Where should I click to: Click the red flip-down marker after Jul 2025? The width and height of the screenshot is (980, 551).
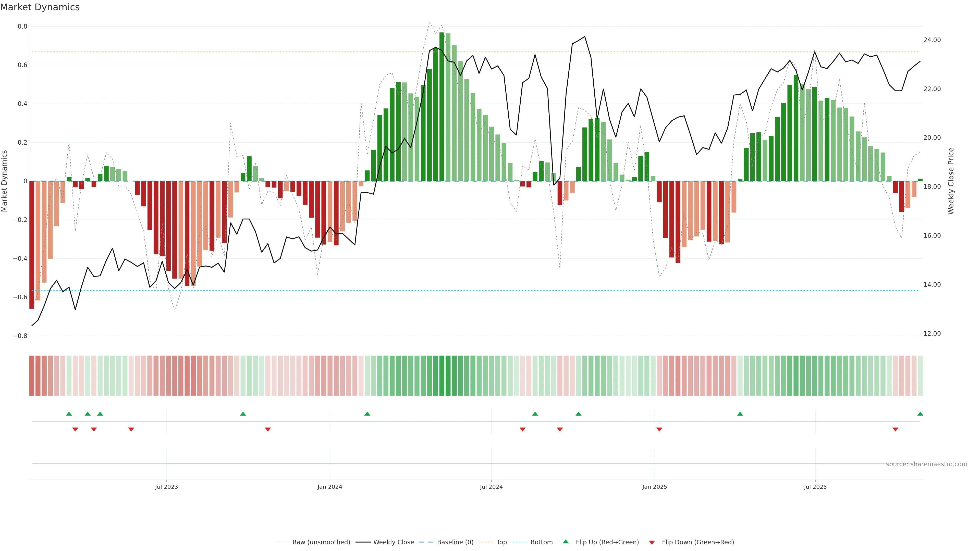point(895,429)
